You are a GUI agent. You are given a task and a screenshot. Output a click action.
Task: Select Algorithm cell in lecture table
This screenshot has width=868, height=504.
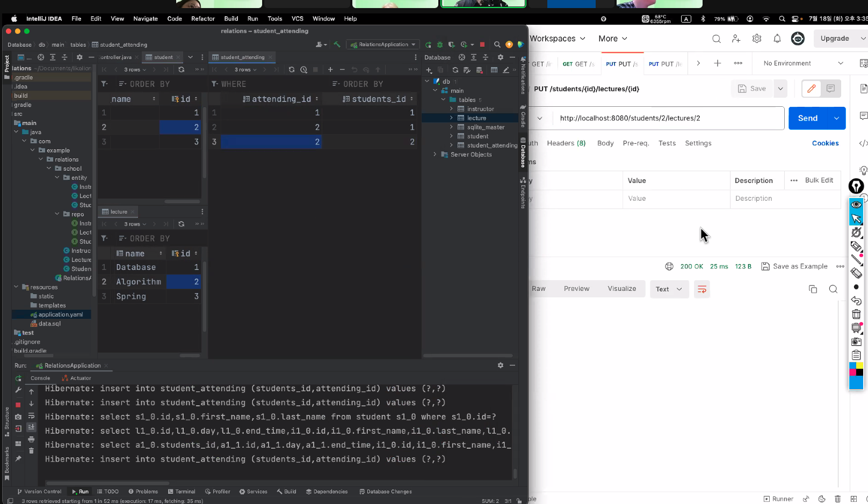point(139,282)
